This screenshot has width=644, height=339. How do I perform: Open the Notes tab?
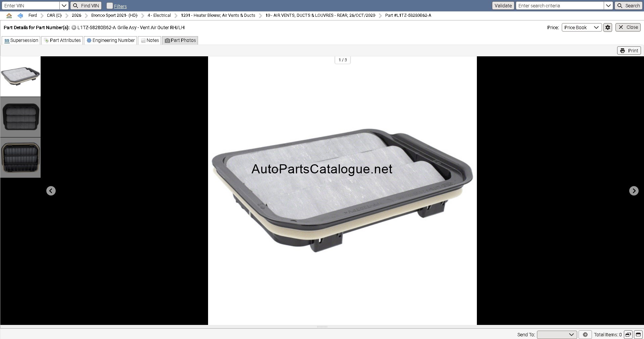(x=150, y=41)
